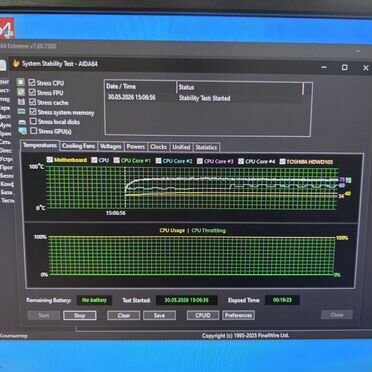Open the Statistics tab
372x372 pixels.
206,147
